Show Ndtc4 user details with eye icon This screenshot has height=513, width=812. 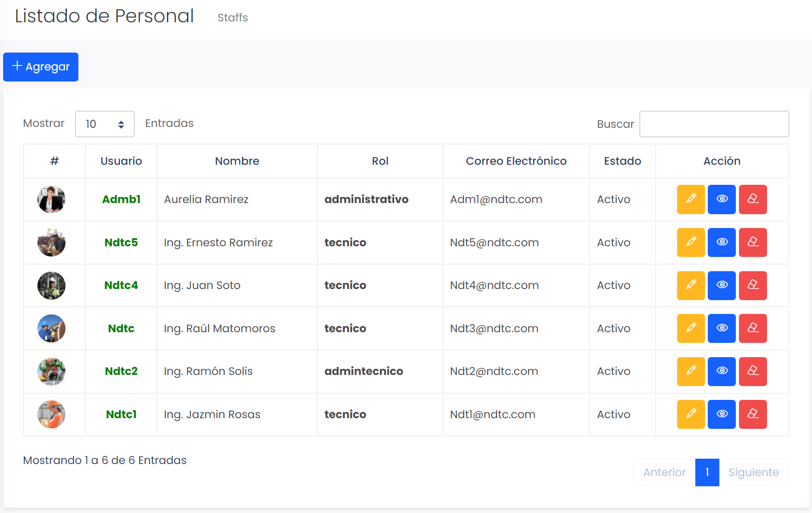722,285
